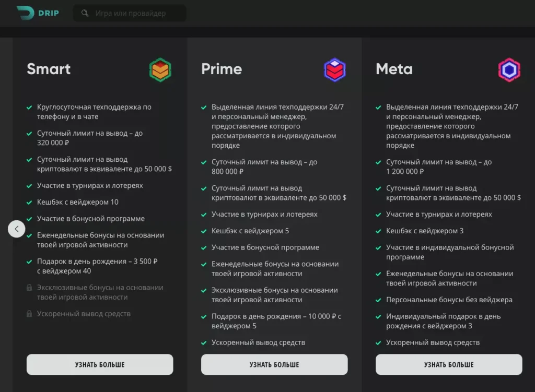
Task: Select the Prime level heading
Action: (x=222, y=69)
